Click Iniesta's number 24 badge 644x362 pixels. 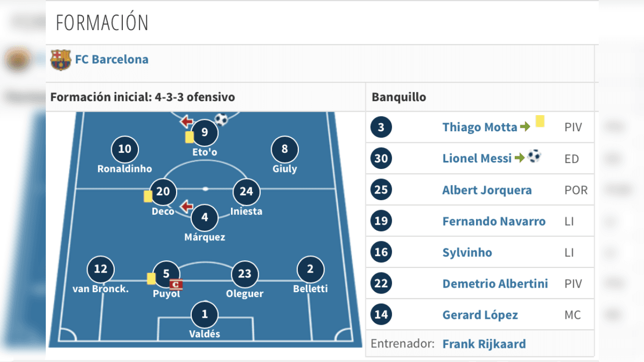click(246, 192)
